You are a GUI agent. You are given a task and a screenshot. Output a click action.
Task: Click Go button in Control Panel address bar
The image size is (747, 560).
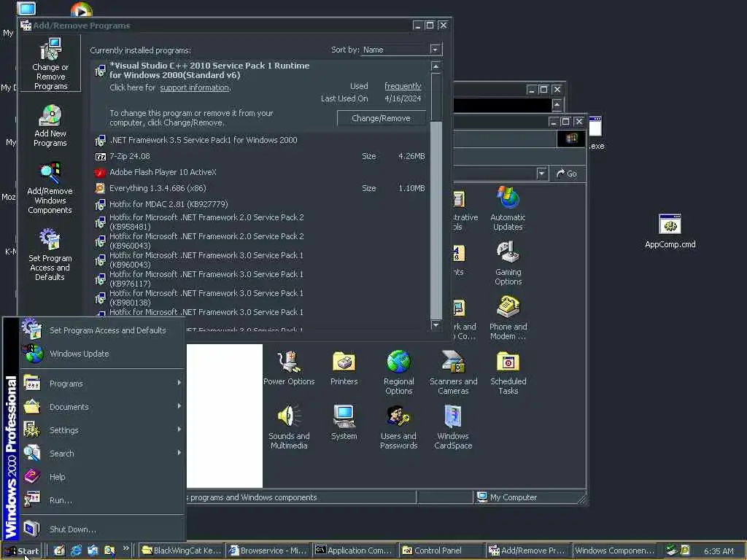coord(567,174)
